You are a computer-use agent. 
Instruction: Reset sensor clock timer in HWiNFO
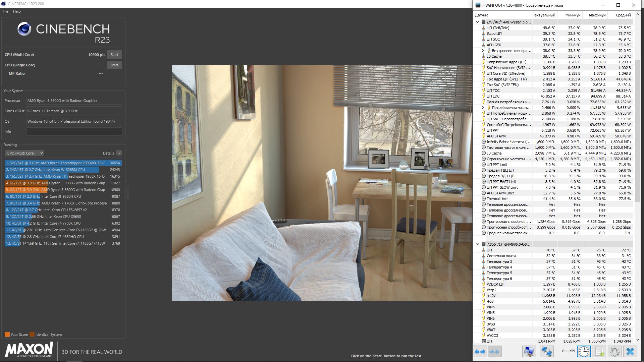[584, 352]
